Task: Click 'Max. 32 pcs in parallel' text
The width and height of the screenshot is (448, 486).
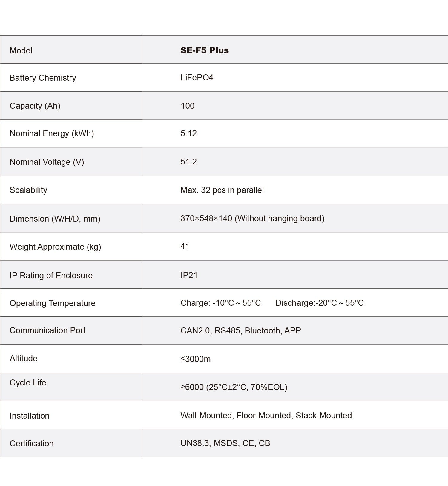Action: click(x=222, y=190)
